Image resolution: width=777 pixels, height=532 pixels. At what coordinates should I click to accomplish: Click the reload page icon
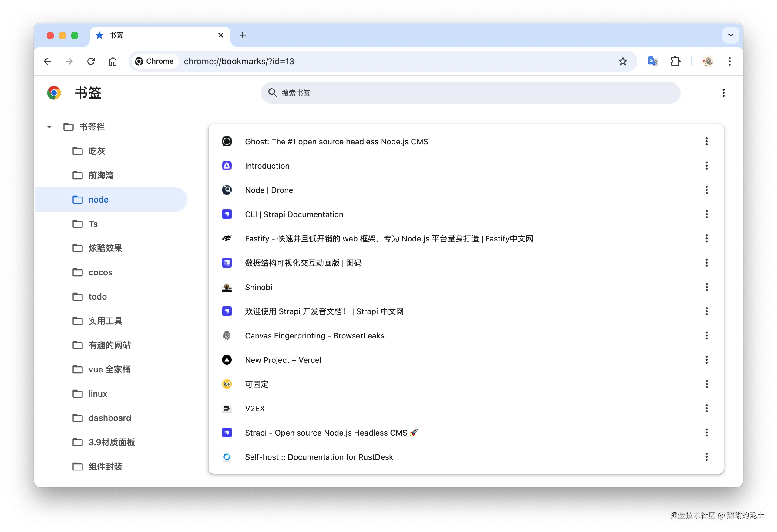point(91,61)
